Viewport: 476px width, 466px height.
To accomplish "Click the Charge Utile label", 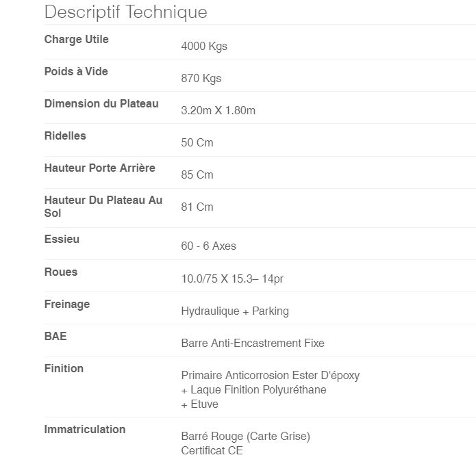I will click(x=76, y=39).
